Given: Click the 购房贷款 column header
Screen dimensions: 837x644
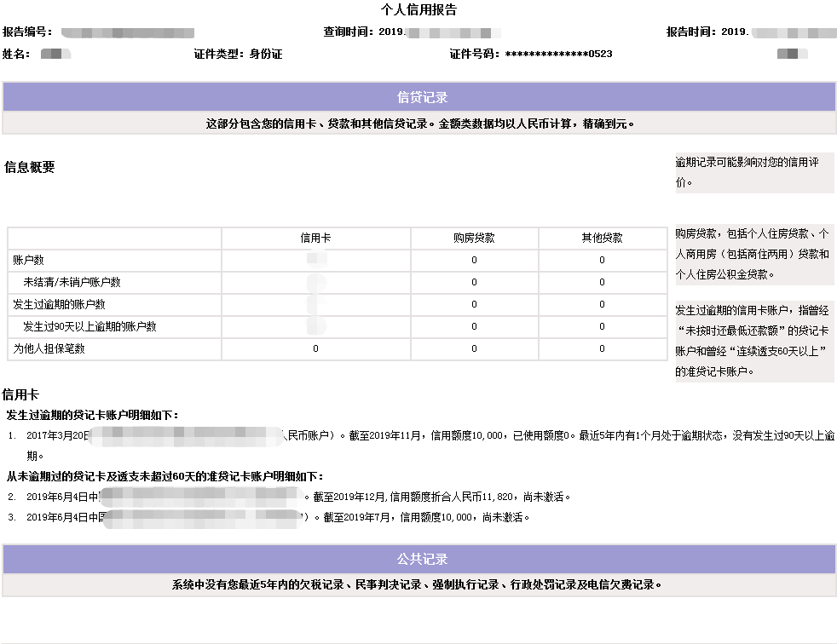Looking at the screenshot, I should (474, 238).
